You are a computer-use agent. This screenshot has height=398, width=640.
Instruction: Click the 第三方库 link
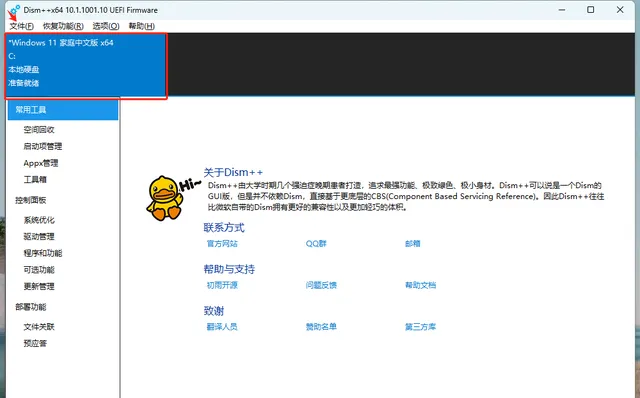(420, 327)
